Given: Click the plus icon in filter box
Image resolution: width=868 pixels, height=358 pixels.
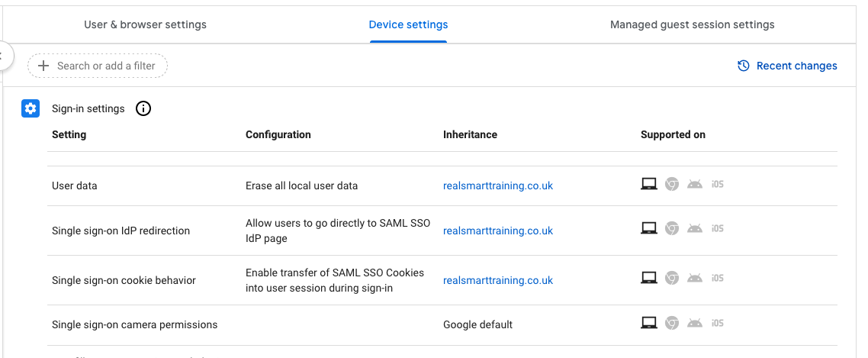Looking at the screenshot, I should tap(43, 66).
